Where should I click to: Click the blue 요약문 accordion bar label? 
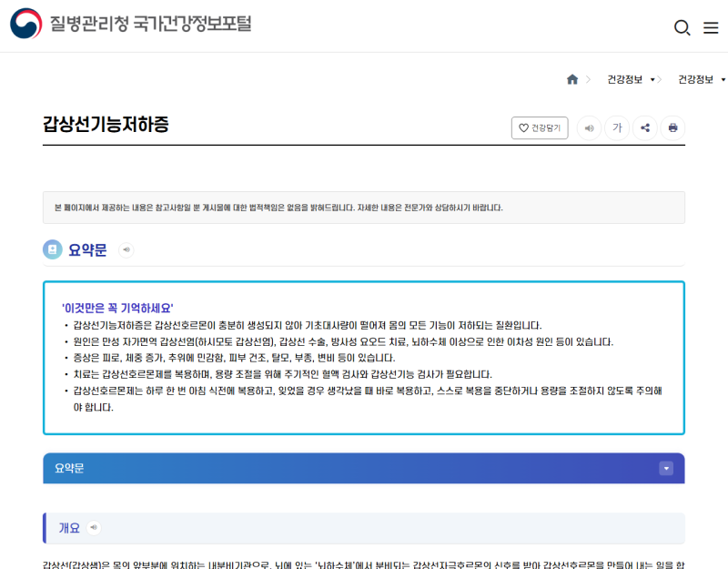69,468
